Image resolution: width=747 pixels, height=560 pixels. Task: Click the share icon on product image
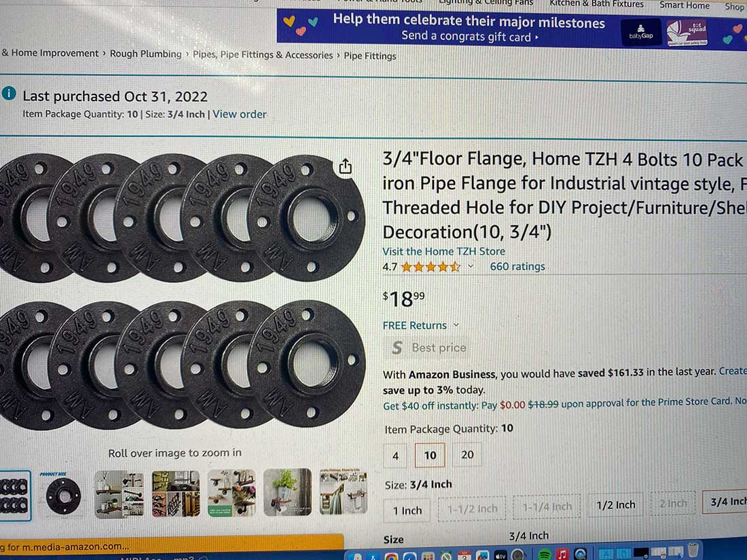point(346,166)
